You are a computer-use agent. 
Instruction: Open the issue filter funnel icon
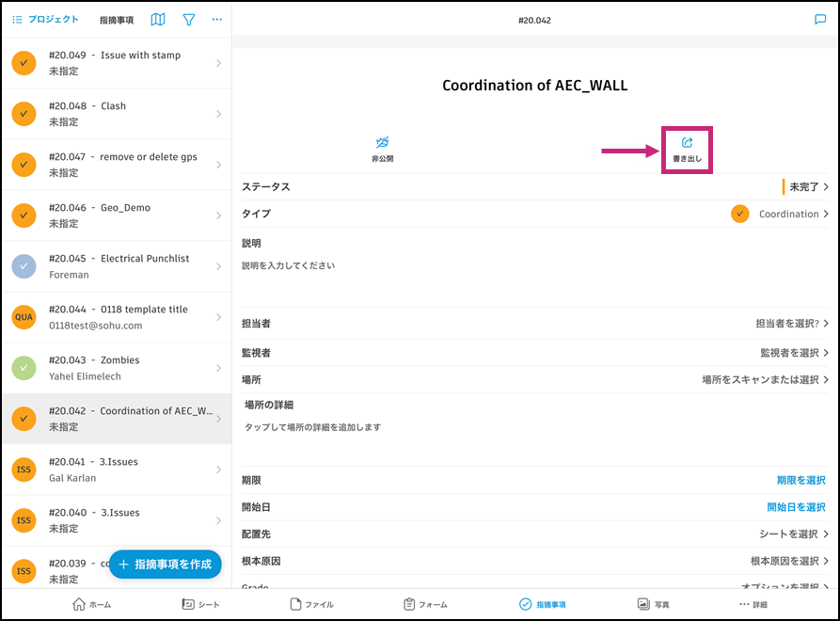(188, 20)
